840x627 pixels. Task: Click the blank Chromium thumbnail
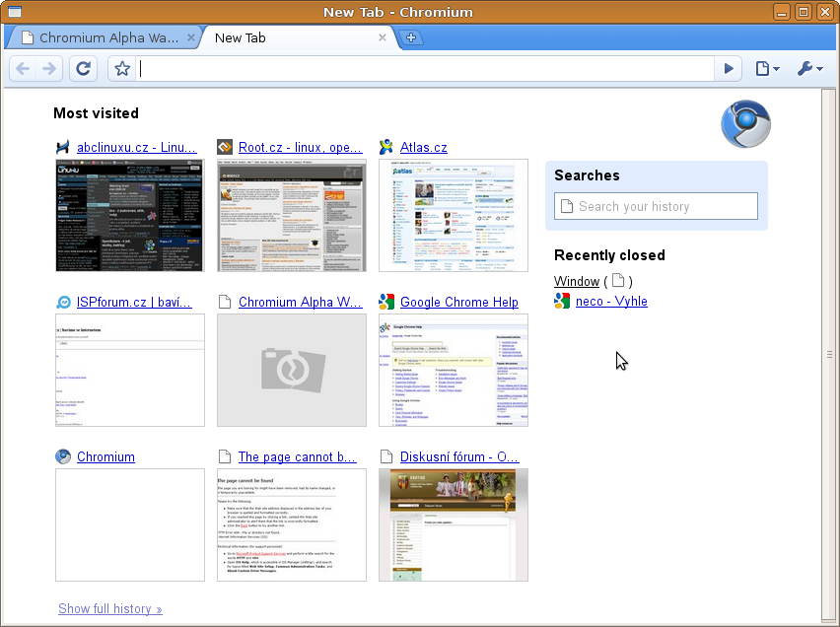130,525
